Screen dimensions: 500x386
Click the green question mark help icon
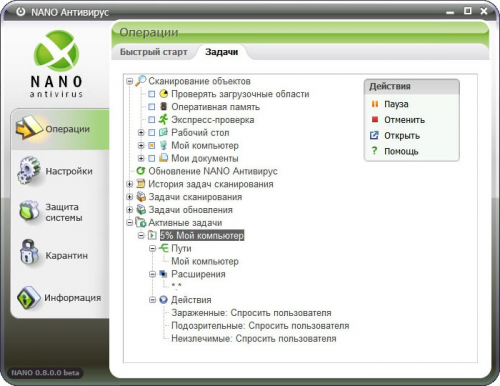click(374, 151)
